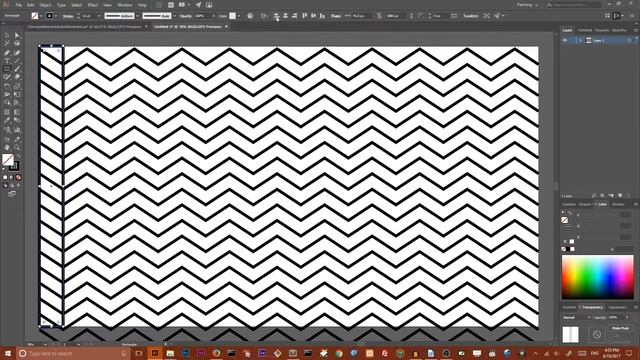Click the transparency object thumbnail
The height and width of the screenshot is (360, 640).
570,334
